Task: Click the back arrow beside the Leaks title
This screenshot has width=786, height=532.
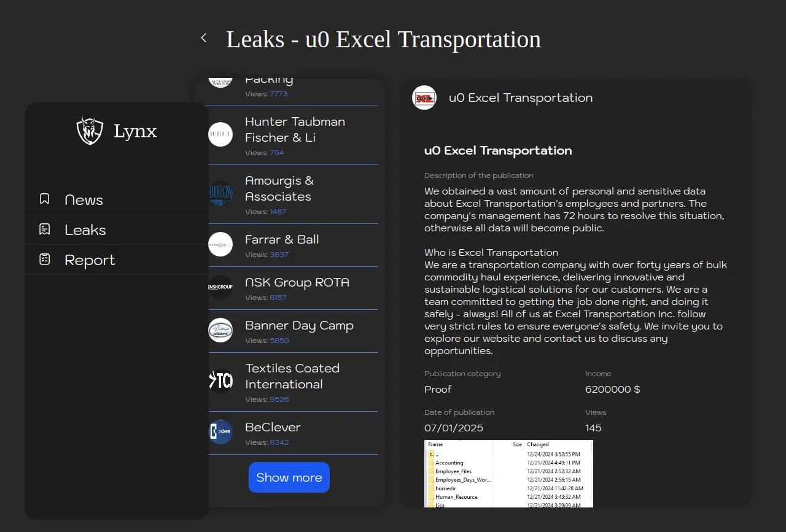Action: (204, 38)
